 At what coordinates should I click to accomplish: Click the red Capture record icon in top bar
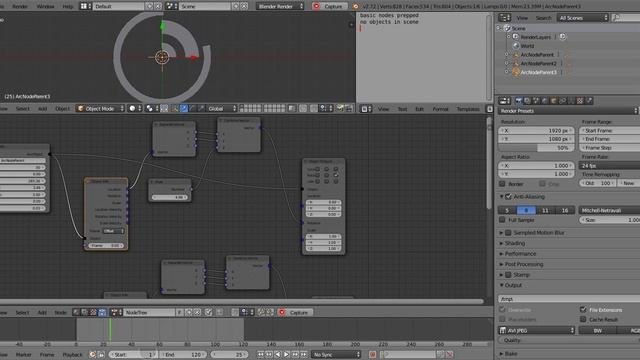[316, 6]
